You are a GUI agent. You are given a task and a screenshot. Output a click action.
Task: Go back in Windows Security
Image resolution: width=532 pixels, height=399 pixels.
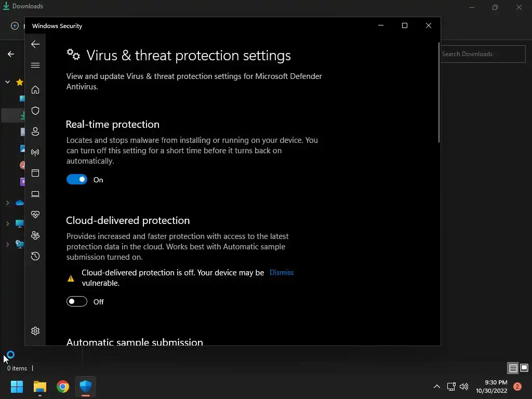tap(35, 44)
